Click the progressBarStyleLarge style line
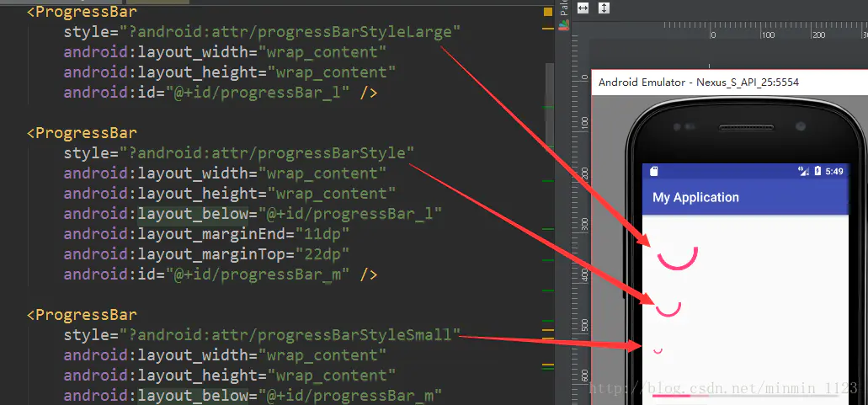Viewport: 868px width, 405px height. pos(262,32)
